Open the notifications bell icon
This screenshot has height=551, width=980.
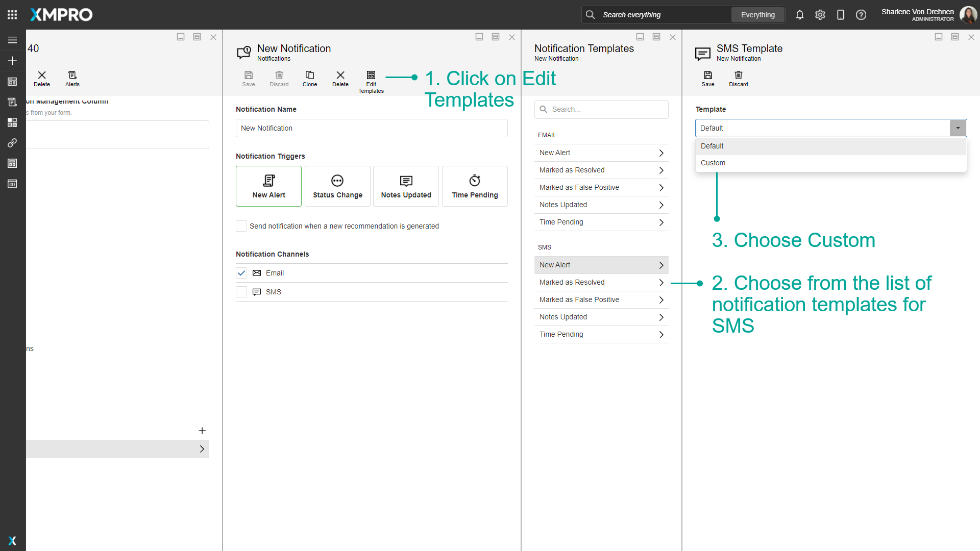pos(799,15)
